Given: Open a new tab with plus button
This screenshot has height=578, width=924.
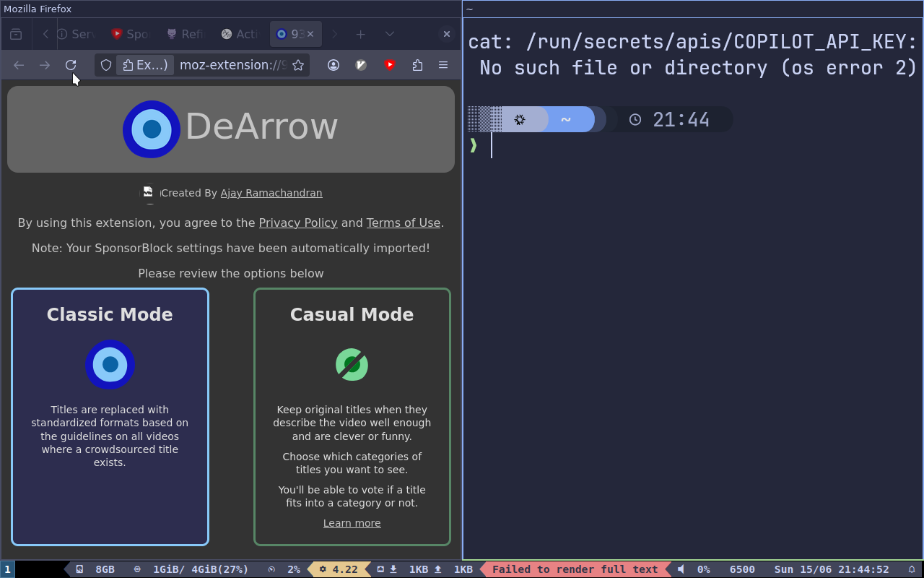Looking at the screenshot, I should pos(360,34).
